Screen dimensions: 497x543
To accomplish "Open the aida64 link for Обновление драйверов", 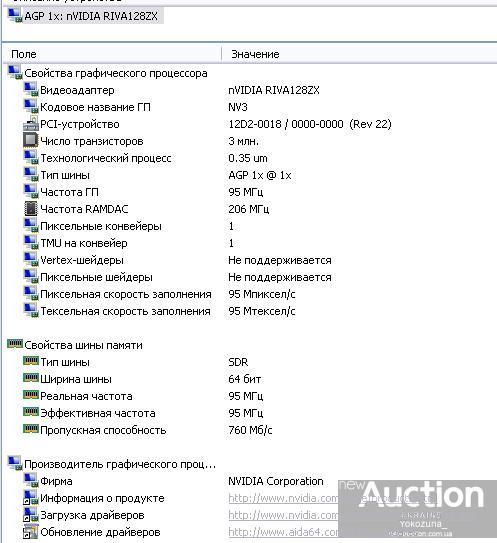I will (x=283, y=532).
